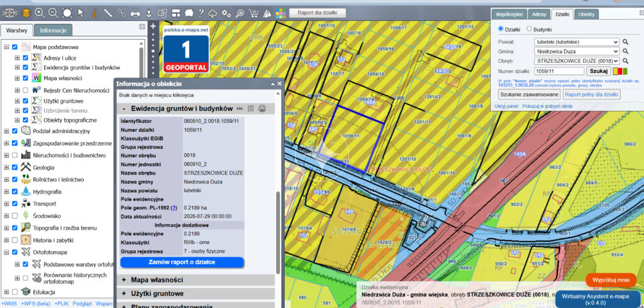644x308 pixels.
Task: Select the zoom out magnifier tool
Action: pos(53,13)
